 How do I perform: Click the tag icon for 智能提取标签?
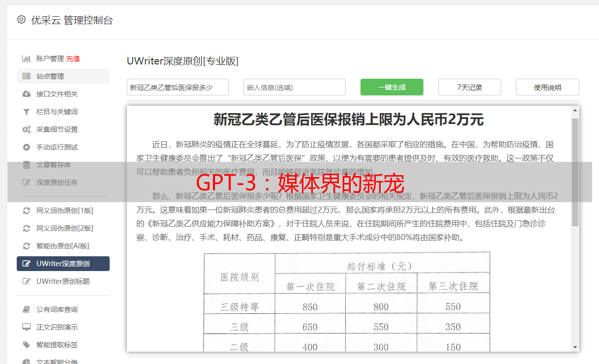(27, 345)
